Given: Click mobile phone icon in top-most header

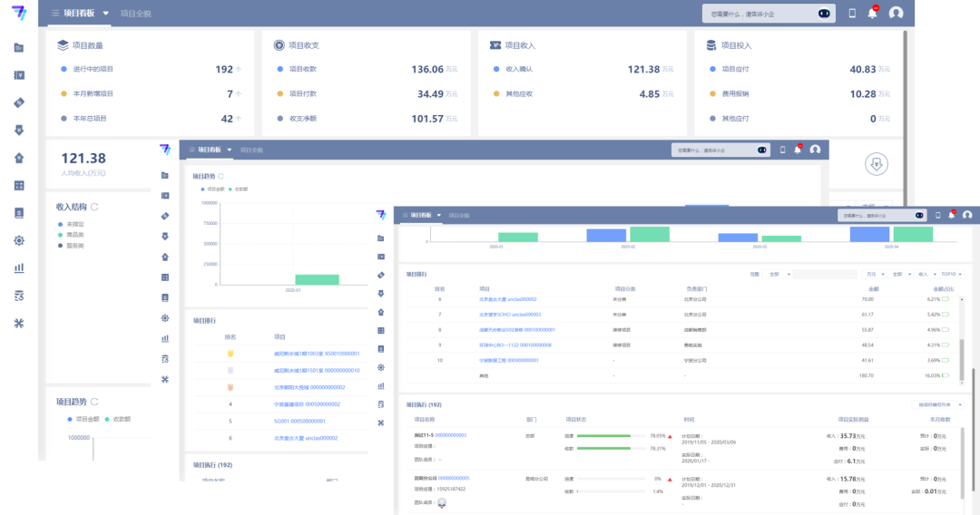Looking at the screenshot, I should point(852,13).
